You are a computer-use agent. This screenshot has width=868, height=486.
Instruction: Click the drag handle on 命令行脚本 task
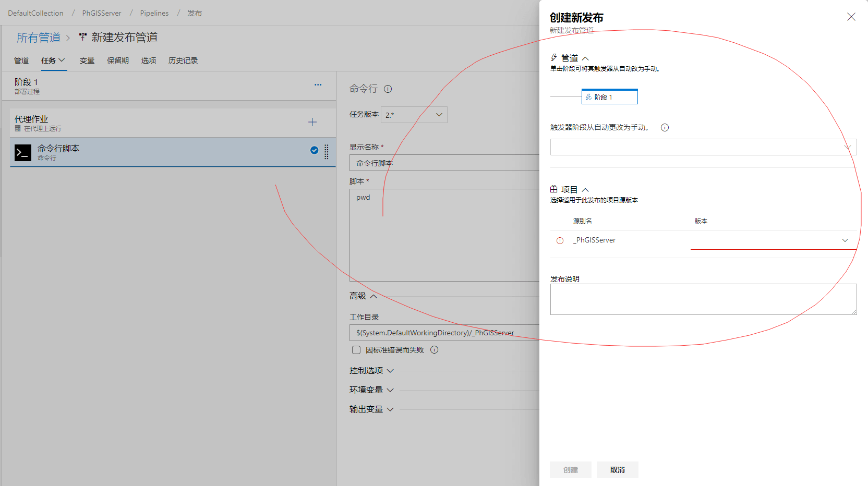(x=327, y=152)
